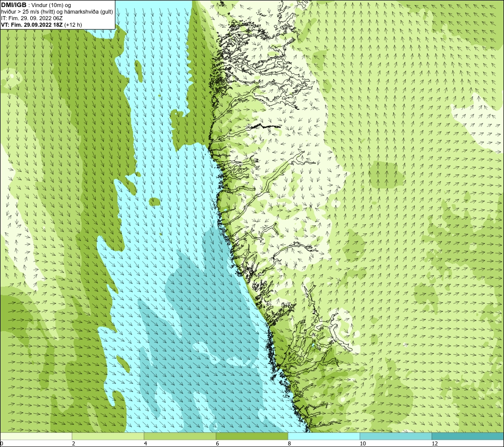
Task: Click the 4–6 medium green legend segment
Action: point(180,436)
